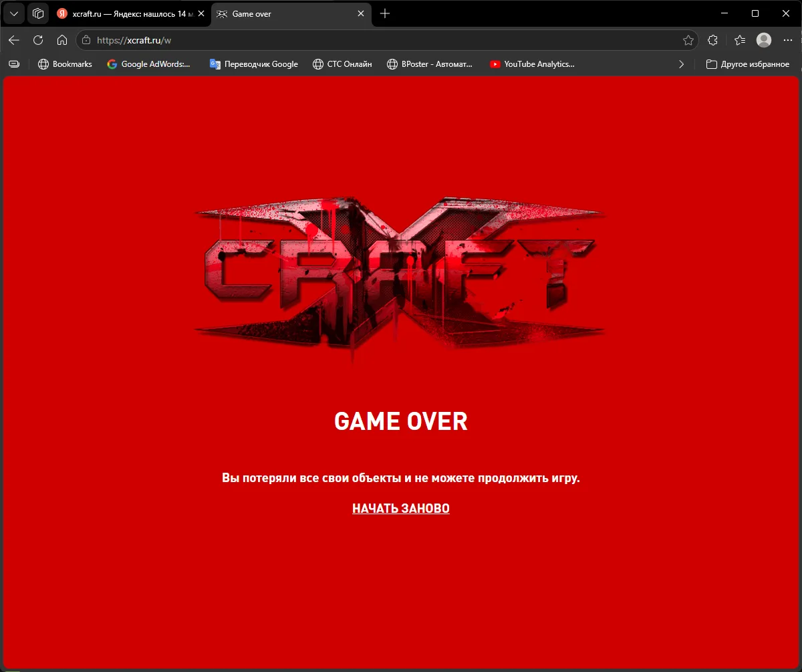Go to the Home page icon
The height and width of the screenshot is (672, 802).
[62, 40]
